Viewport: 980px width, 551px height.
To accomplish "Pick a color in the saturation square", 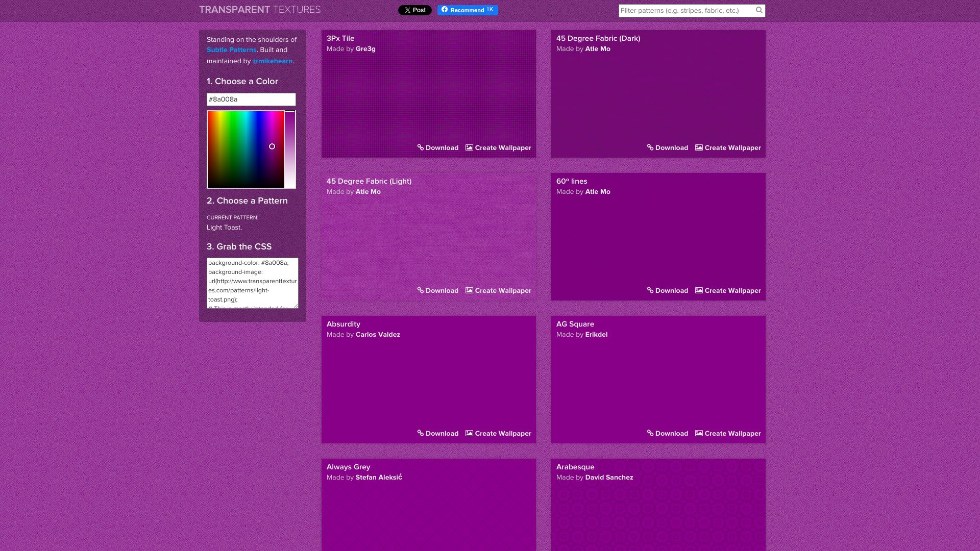I will point(246,149).
